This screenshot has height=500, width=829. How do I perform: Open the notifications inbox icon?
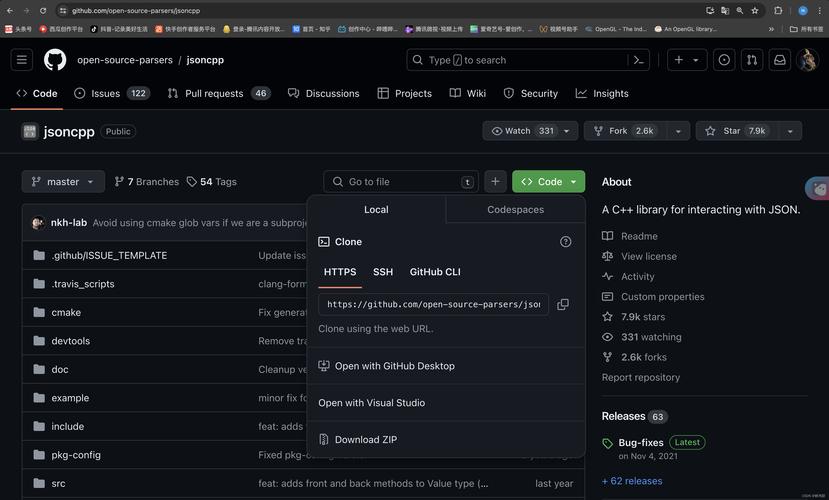[780, 60]
